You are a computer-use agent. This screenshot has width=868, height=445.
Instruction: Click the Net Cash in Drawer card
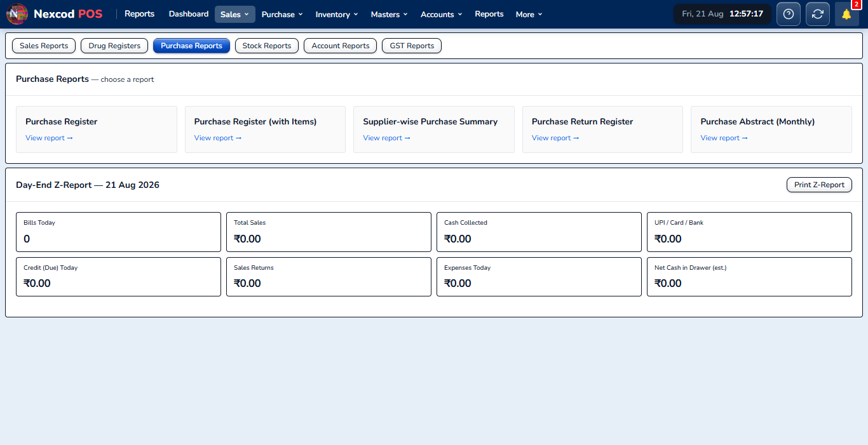click(x=749, y=276)
